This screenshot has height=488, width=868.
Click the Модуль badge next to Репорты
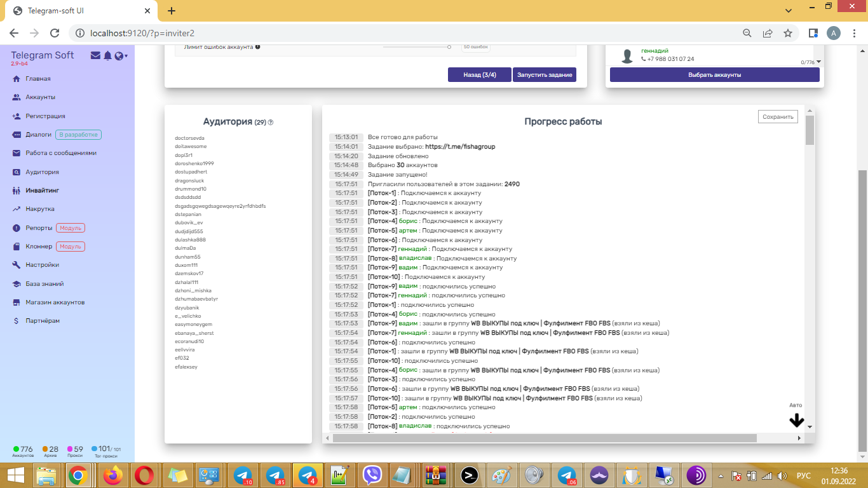coord(71,228)
